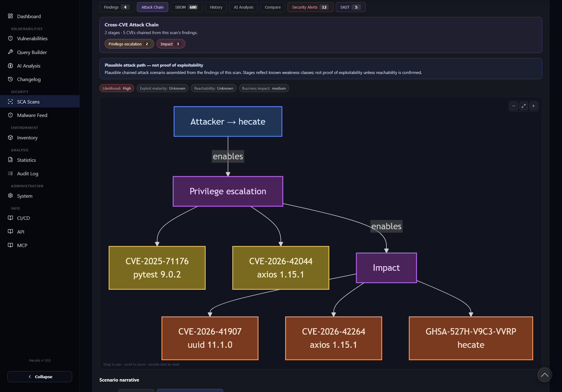Select the CVE-2026-41907 uuid node
Image resolution: width=562 pixels, height=392 pixels.
point(210,338)
